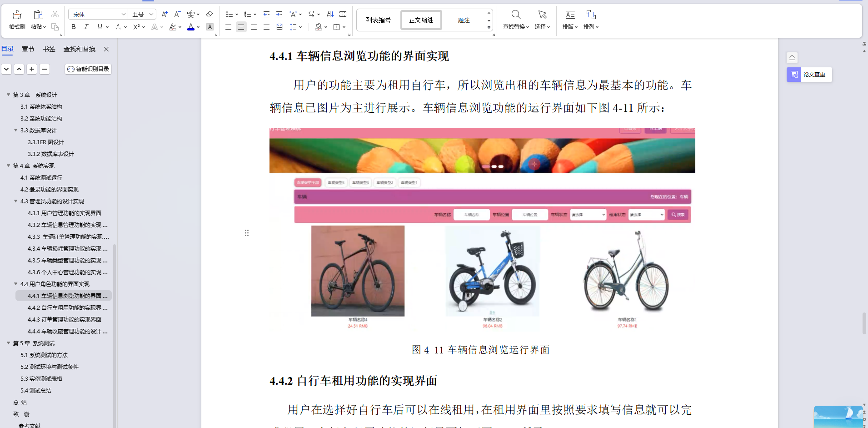Expand the styles gallery list
The image size is (868, 428).
pyautogui.click(x=489, y=27)
